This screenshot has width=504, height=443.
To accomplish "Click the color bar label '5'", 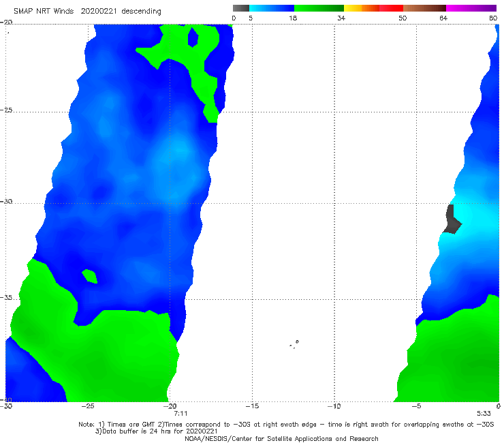I will click(x=251, y=18).
